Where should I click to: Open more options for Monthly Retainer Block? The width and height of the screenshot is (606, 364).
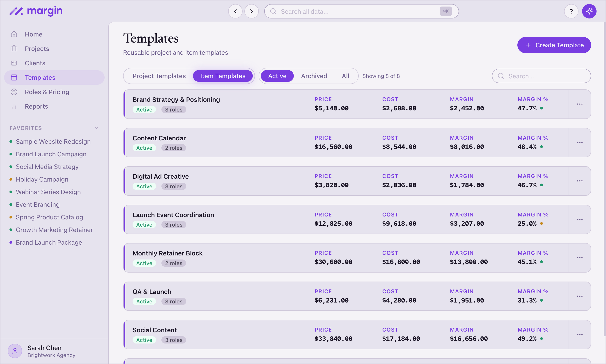point(579,258)
